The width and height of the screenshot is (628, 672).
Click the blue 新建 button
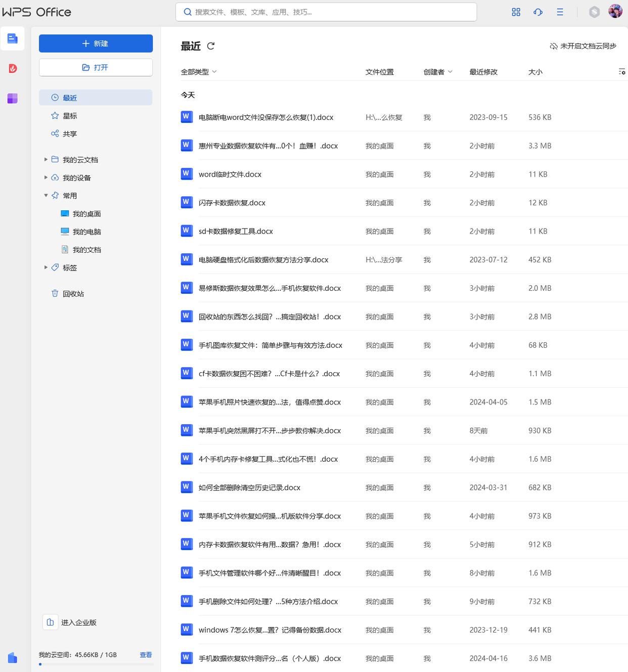(x=96, y=43)
